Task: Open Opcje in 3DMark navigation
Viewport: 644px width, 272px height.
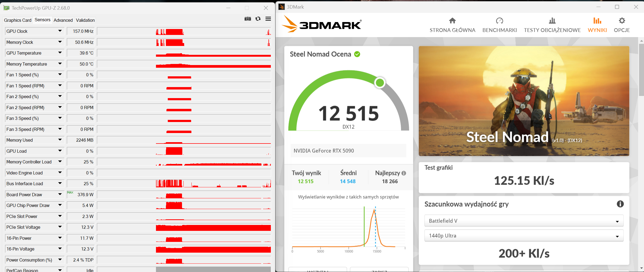Action: coord(622,25)
